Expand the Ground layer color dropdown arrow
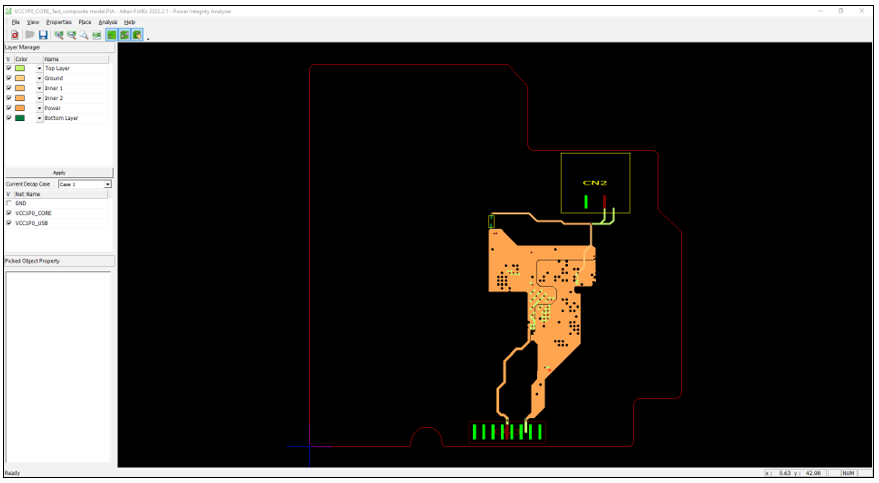879x483 pixels. tap(40, 78)
